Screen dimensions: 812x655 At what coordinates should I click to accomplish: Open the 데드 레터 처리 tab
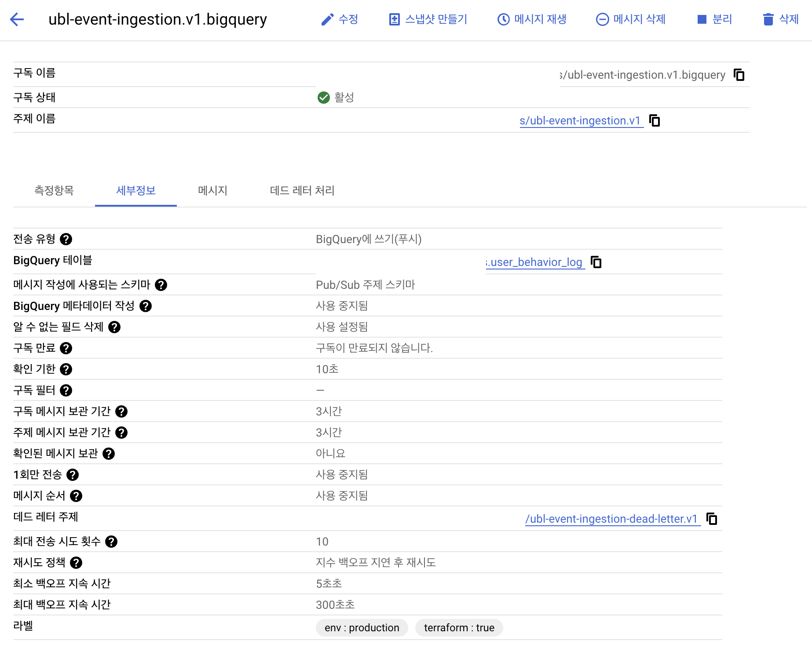(x=302, y=190)
